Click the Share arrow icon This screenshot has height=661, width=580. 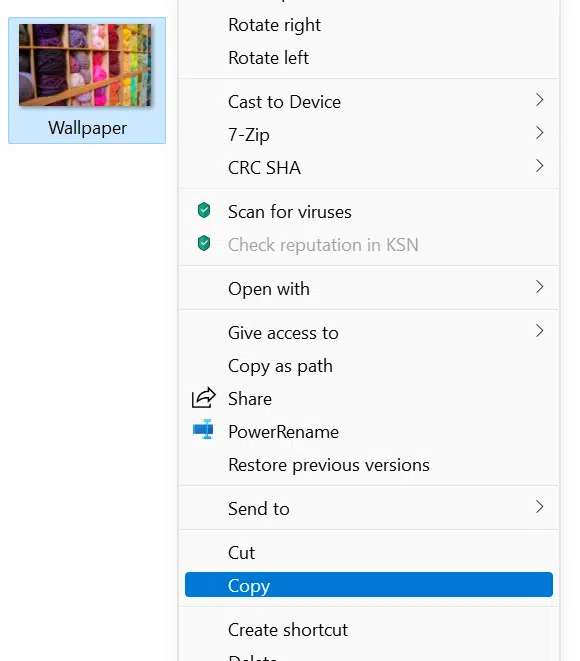[204, 398]
